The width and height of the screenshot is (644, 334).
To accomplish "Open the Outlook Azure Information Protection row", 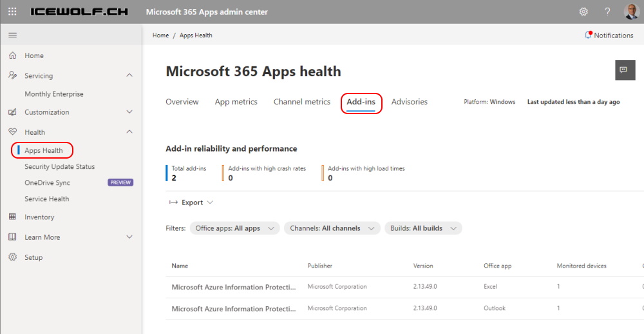I will (404, 308).
